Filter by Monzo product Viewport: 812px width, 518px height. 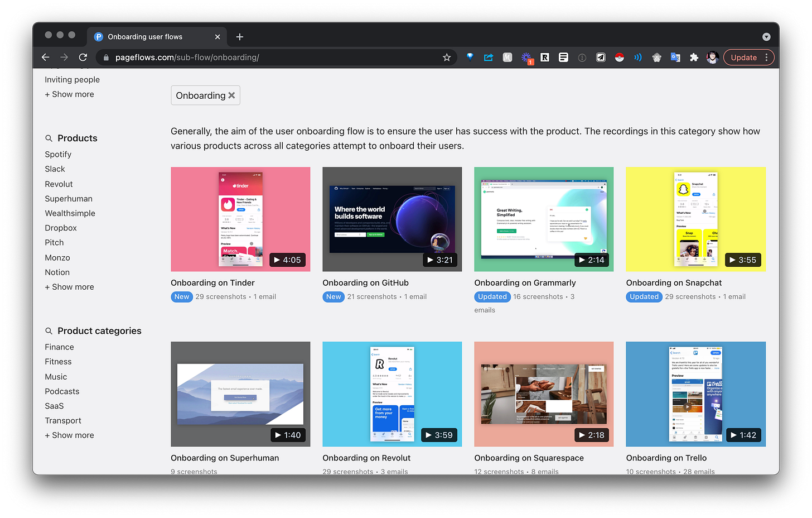(57, 258)
